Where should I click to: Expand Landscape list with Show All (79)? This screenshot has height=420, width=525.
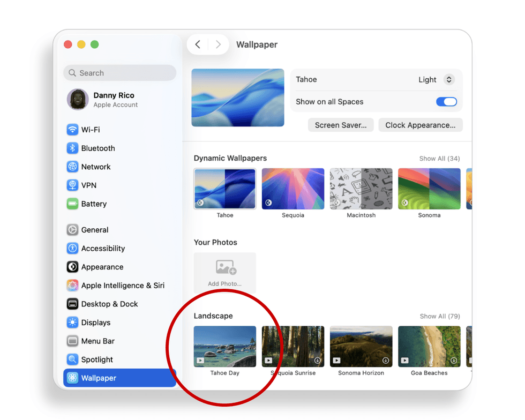tap(439, 316)
